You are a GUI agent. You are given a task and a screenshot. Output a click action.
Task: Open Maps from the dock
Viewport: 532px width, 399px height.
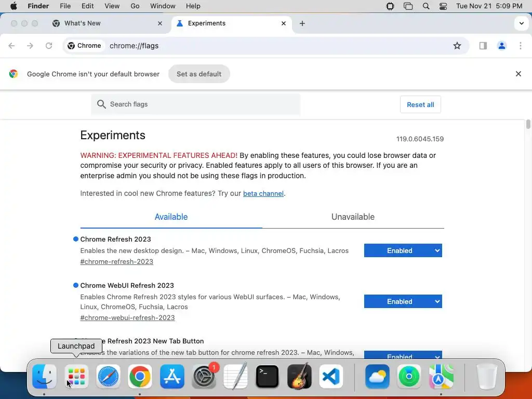coord(441,376)
